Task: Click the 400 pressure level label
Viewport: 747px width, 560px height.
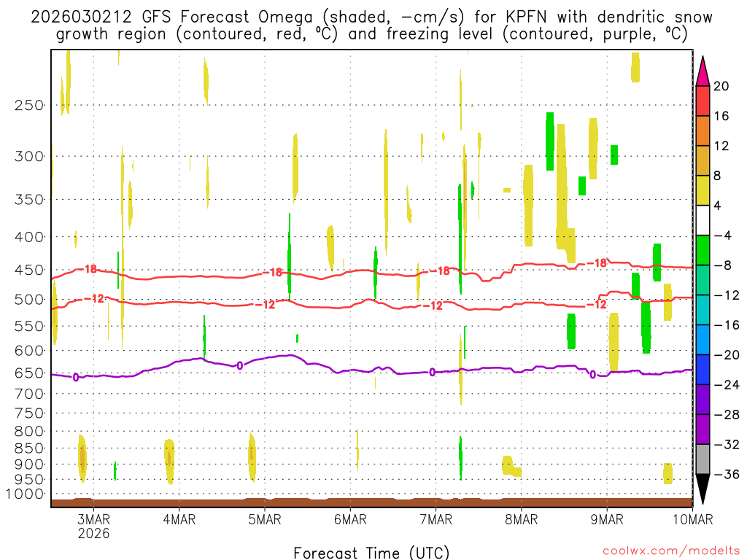Action: pyautogui.click(x=29, y=237)
